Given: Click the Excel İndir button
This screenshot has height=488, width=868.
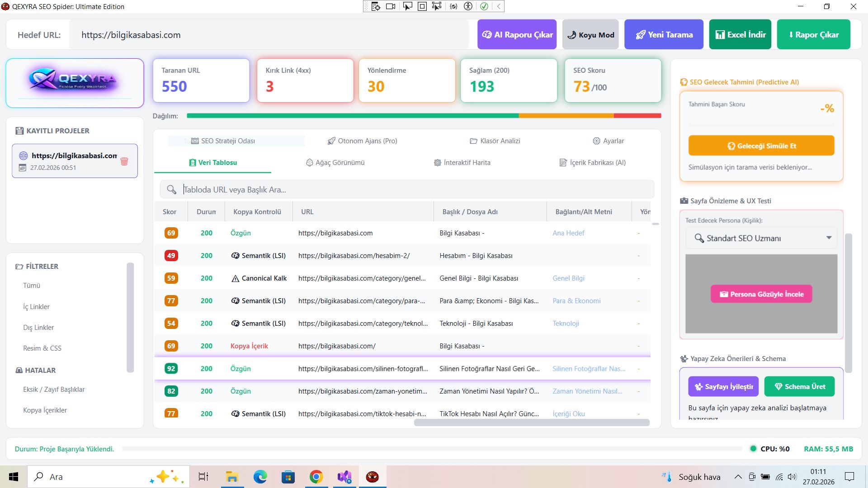Looking at the screenshot, I should click(740, 35).
